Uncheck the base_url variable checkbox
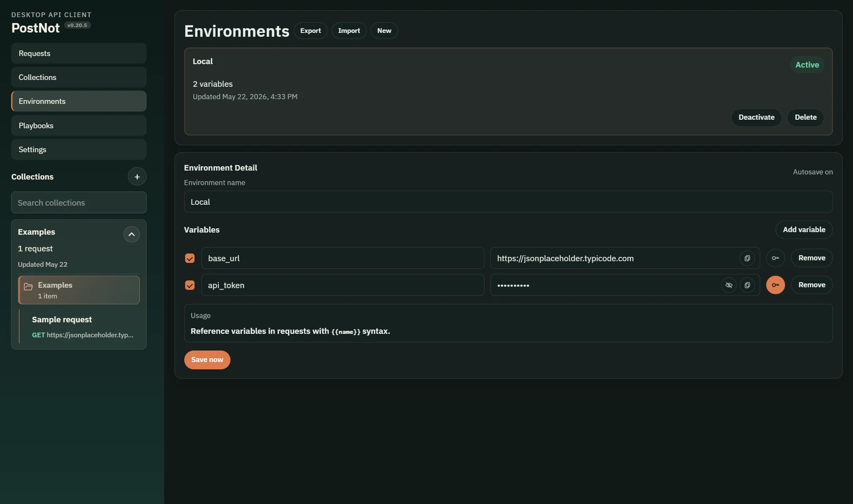Screen dimensions: 853x504 [x=190, y=258]
